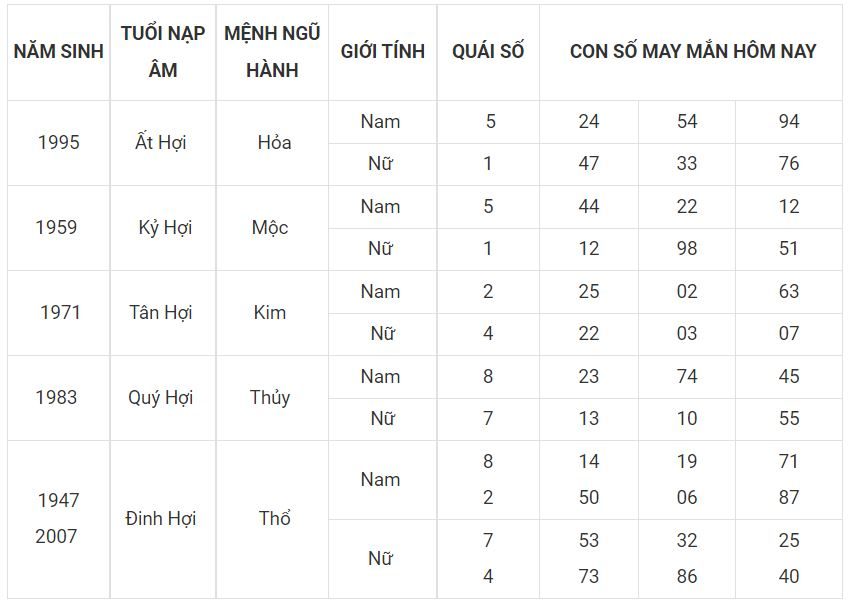Click the MỆNH NGŨ HÀNH header

(x=272, y=52)
